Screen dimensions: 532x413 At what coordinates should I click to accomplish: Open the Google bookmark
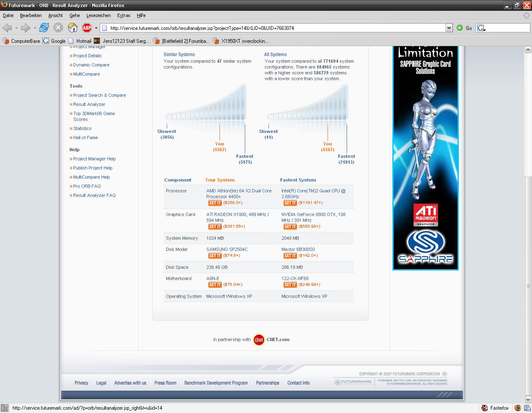click(54, 41)
